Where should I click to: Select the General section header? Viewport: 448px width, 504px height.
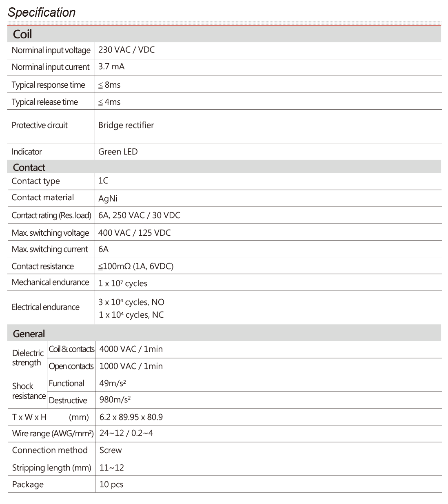(x=29, y=334)
